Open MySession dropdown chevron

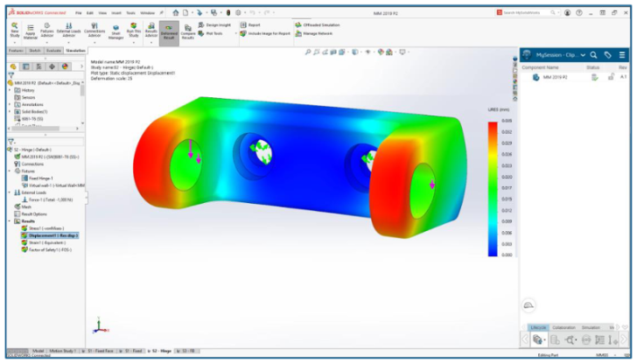point(583,55)
